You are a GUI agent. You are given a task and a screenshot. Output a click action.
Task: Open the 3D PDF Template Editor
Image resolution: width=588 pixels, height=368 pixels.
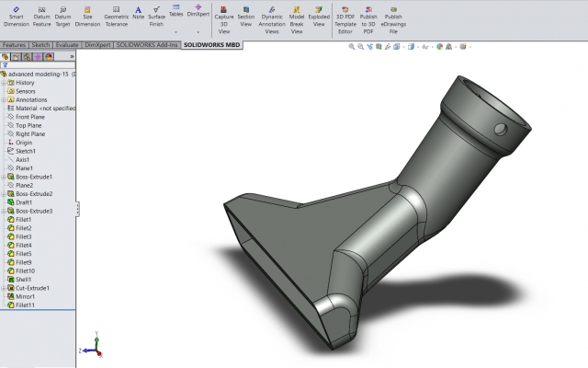(x=345, y=20)
